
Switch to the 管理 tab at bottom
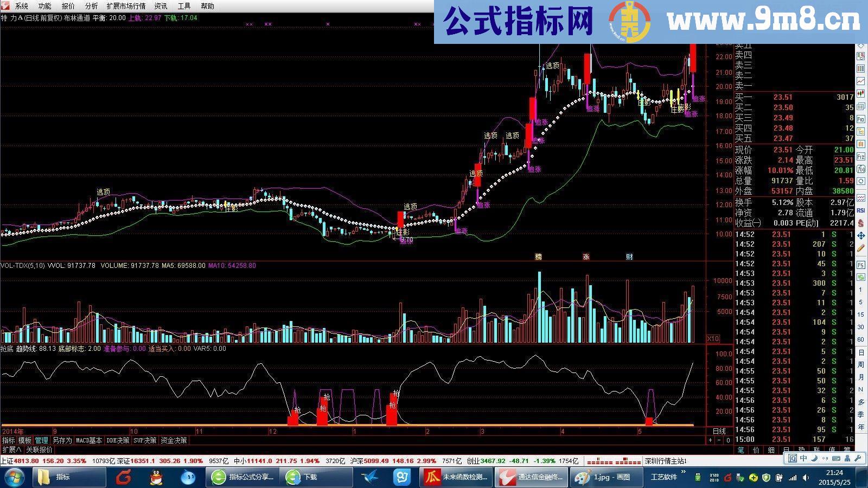[42, 440]
